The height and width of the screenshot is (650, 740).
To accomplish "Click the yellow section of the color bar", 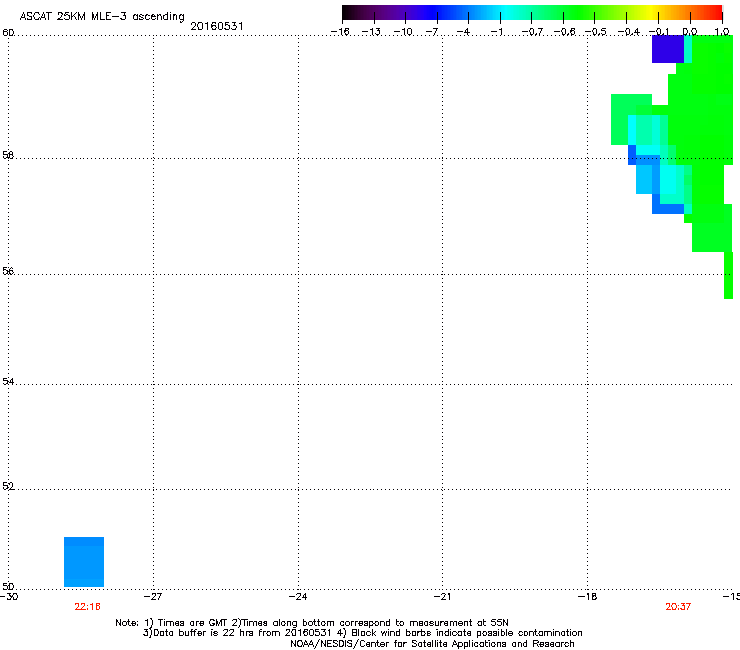I will tap(650, 13).
